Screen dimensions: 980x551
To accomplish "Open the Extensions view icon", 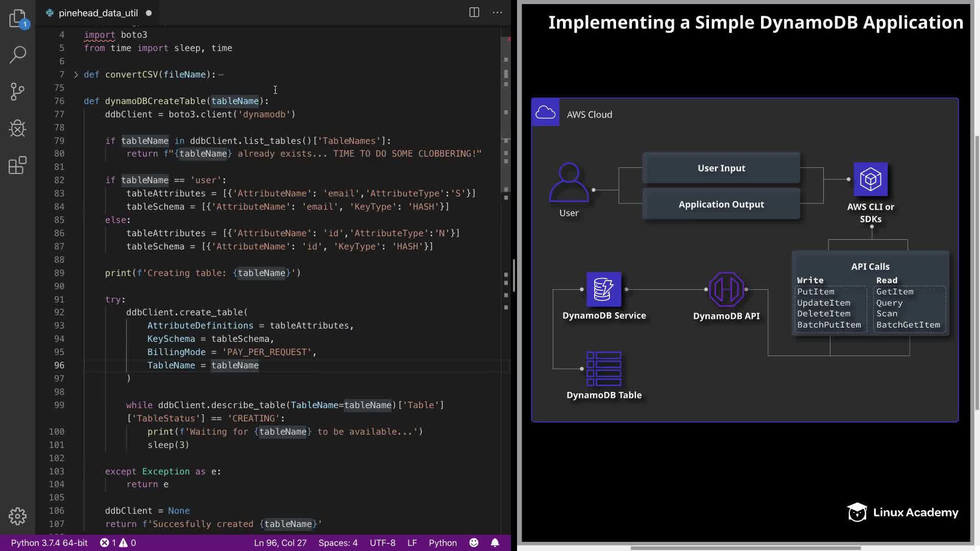I will pyautogui.click(x=17, y=165).
